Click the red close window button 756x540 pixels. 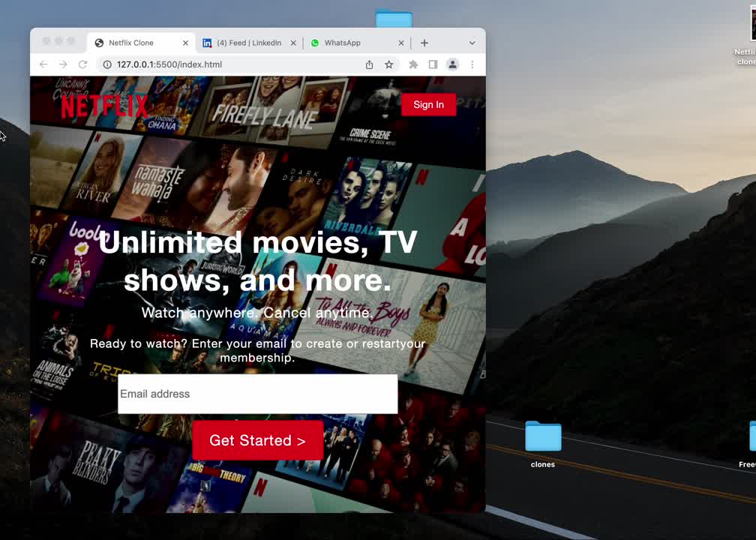[46, 41]
